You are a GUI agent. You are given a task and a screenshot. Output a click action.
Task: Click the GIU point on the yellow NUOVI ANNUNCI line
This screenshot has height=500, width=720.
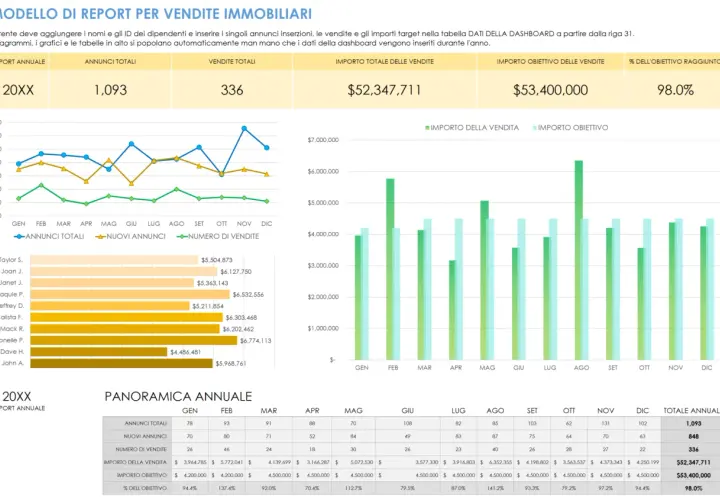(131, 184)
